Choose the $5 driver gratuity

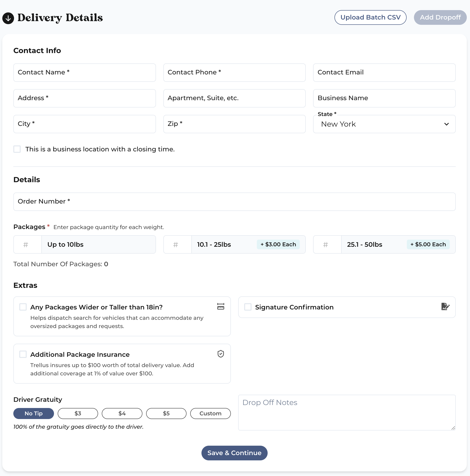[x=166, y=414]
